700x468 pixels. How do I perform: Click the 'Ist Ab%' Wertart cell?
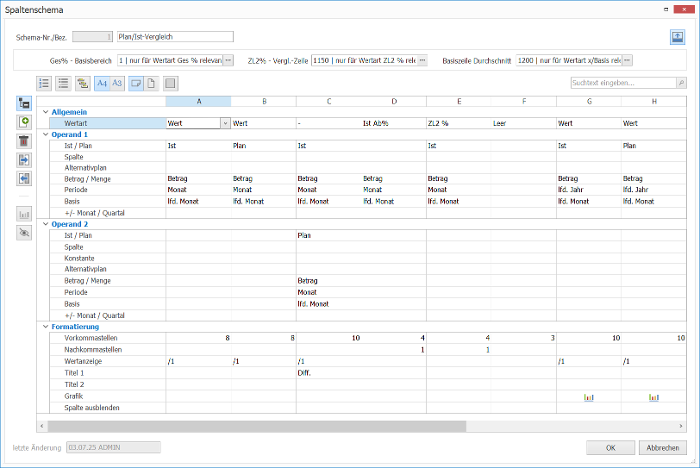(x=394, y=123)
